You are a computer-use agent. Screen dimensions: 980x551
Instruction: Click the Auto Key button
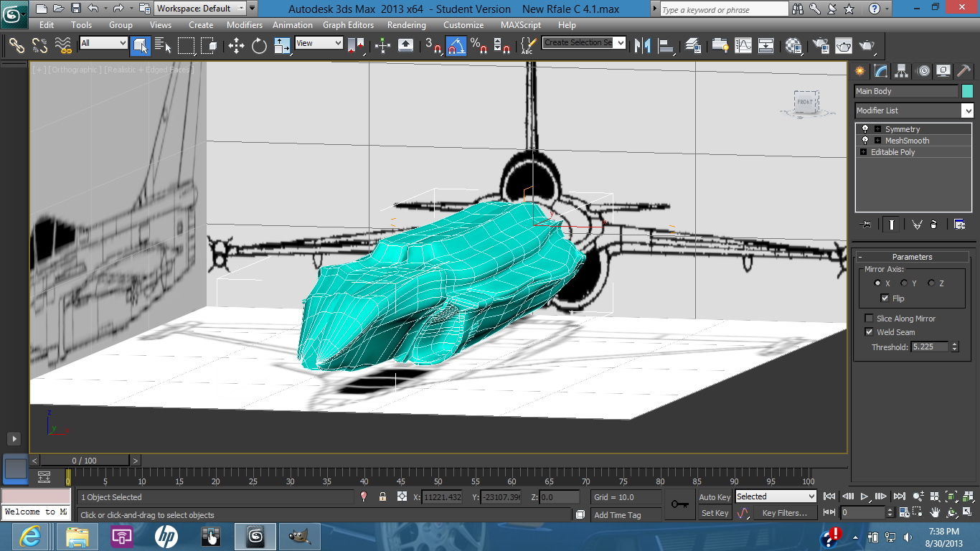click(x=715, y=497)
